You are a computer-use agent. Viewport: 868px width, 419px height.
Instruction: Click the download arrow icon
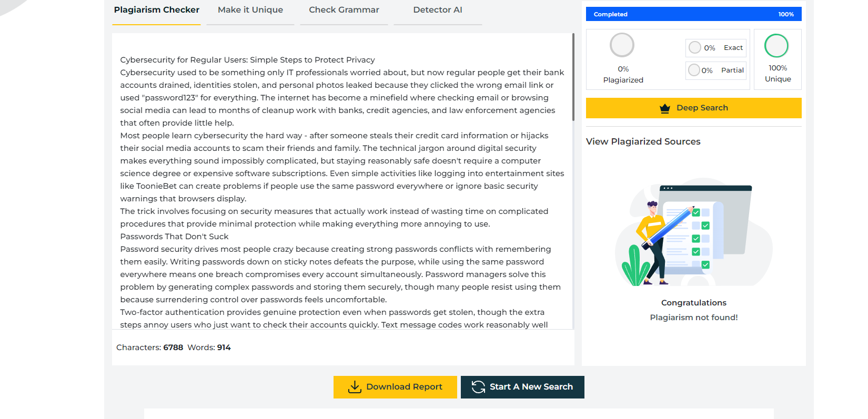[355, 387]
